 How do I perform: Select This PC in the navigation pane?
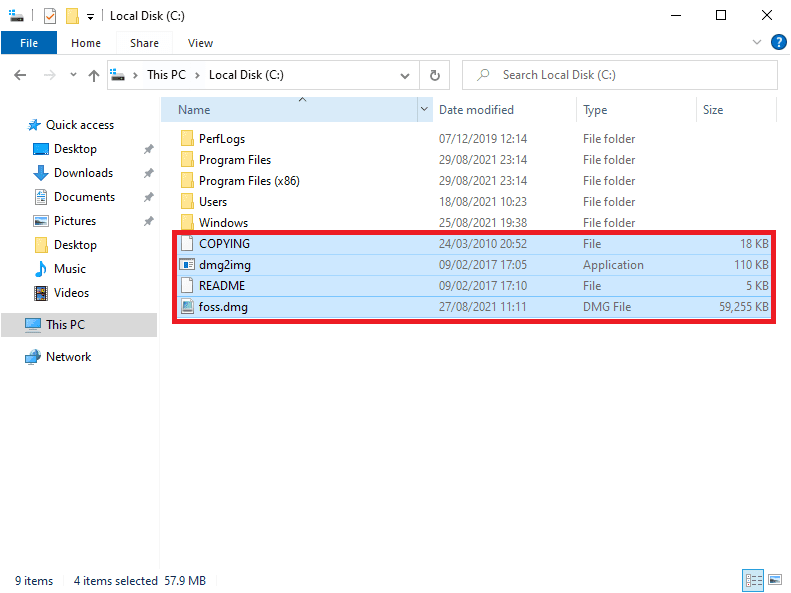pyautogui.click(x=79, y=325)
